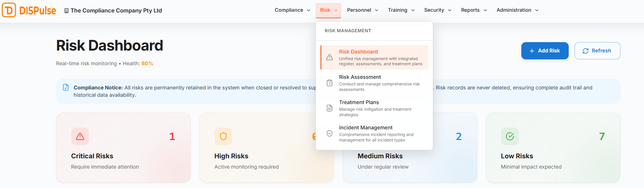Expand the Compliance dropdown menu
Viewport: 644px width, 188px height.
(x=292, y=10)
